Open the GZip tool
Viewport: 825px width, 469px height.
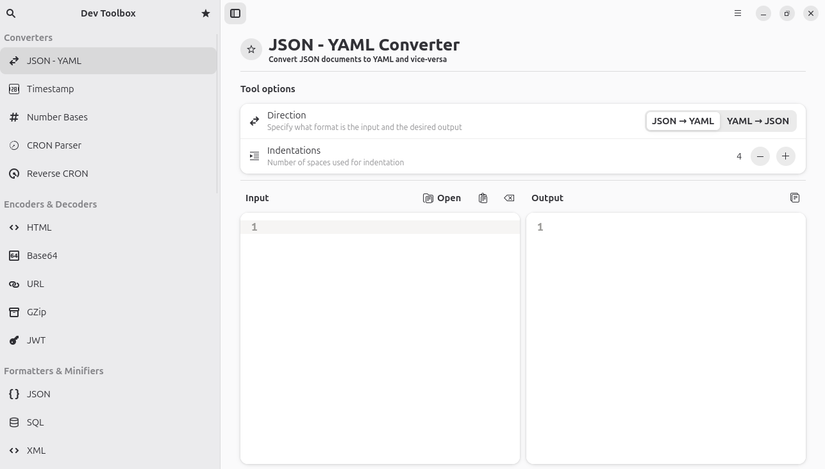point(108,312)
